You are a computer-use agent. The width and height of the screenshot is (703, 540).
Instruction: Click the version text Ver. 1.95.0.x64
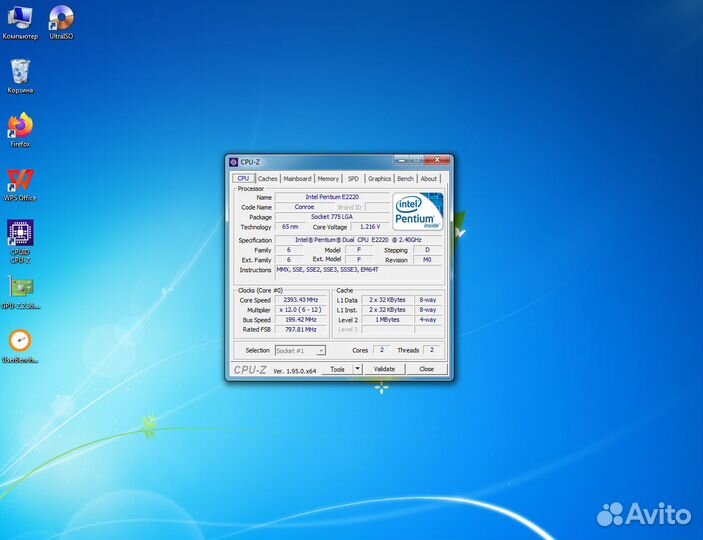coord(295,371)
